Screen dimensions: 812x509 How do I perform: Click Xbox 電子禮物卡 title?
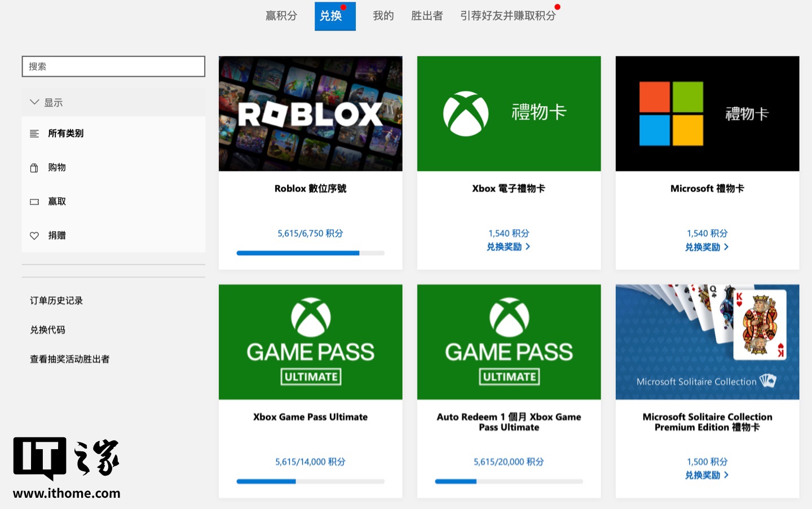click(x=509, y=188)
